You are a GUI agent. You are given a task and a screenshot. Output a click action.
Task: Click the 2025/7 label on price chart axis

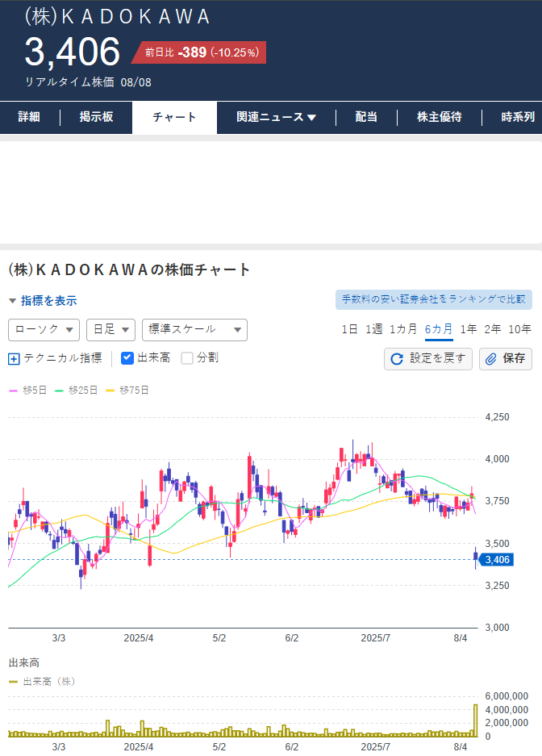click(375, 638)
